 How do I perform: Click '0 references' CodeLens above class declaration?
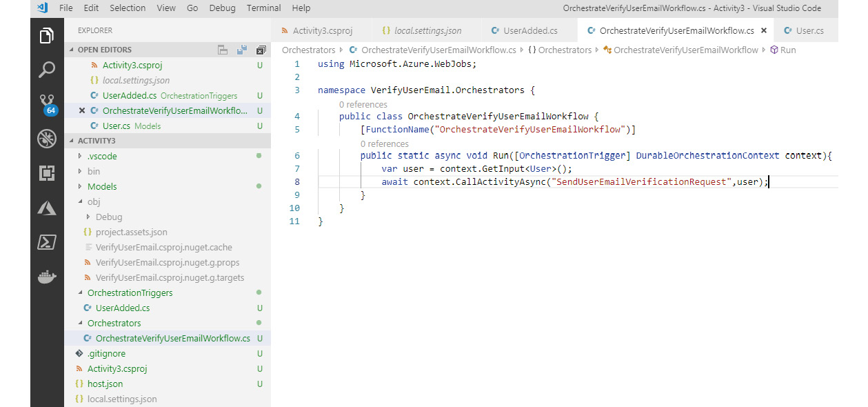[x=363, y=104]
